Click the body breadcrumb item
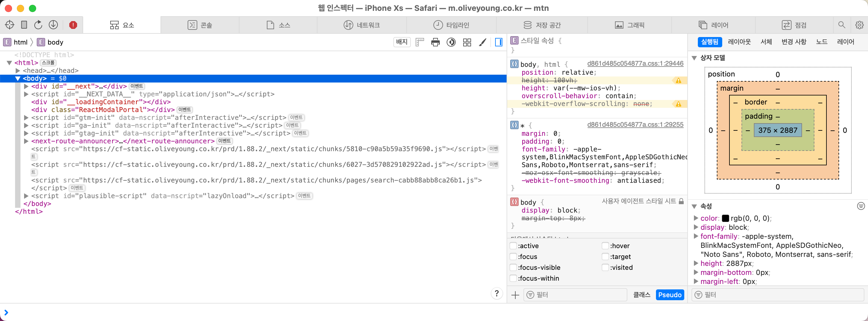The height and width of the screenshot is (321, 868). click(x=50, y=42)
